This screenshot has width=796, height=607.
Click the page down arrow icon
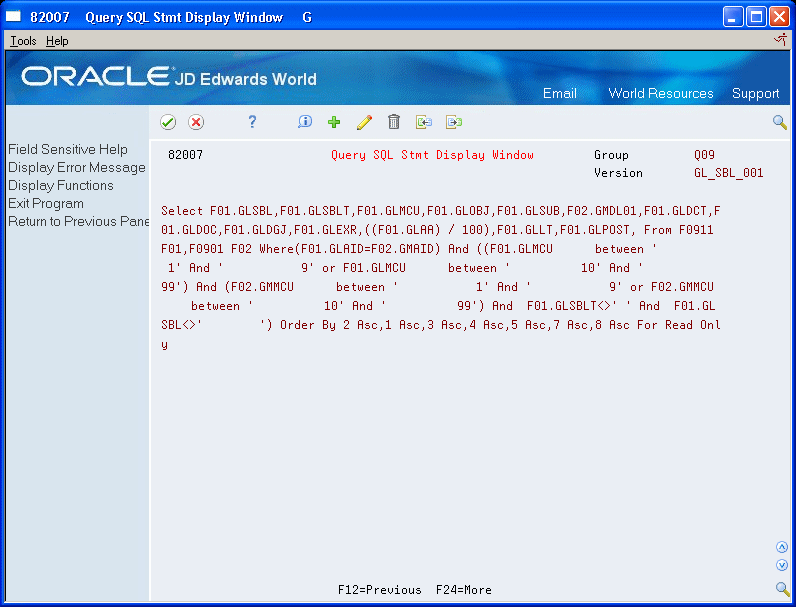click(x=782, y=565)
